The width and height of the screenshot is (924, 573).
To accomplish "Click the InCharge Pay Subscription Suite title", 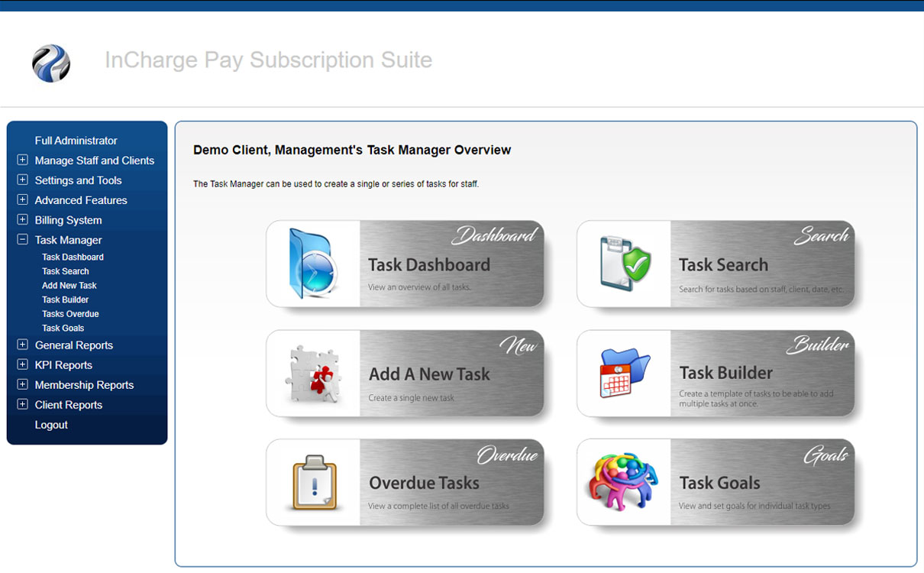I will (269, 60).
